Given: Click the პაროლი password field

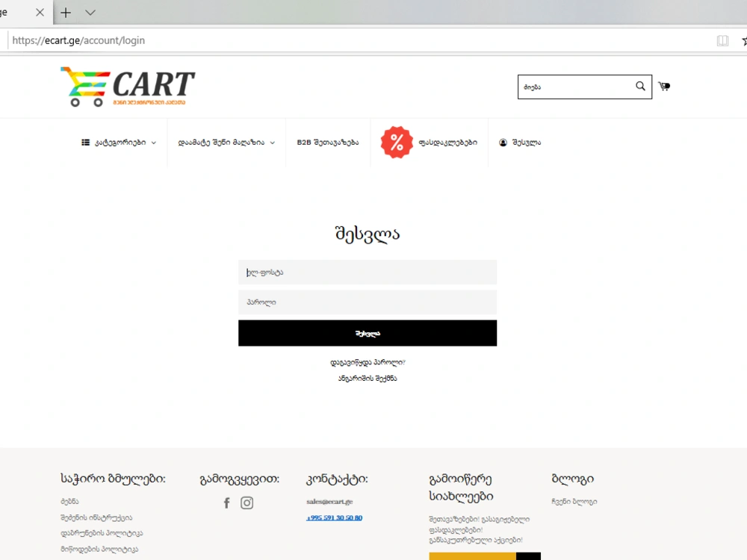Looking at the screenshot, I should click(x=368, y=302).
